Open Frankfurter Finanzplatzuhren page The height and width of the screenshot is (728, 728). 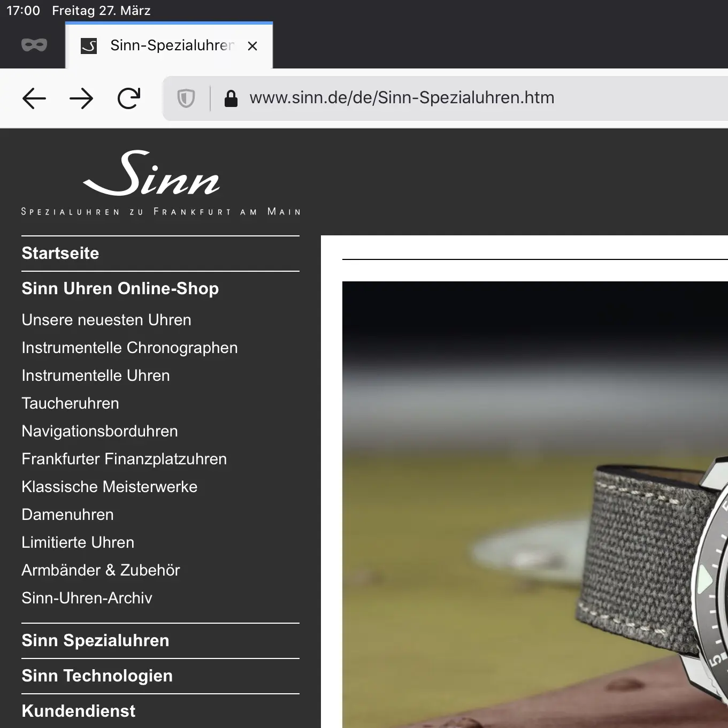[124, 459]
